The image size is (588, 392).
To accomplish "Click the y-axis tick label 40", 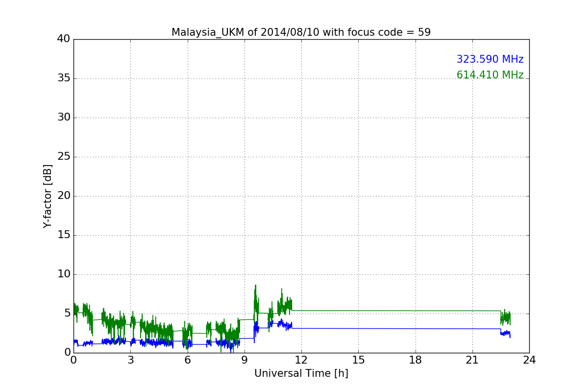I will coord(64,39).
